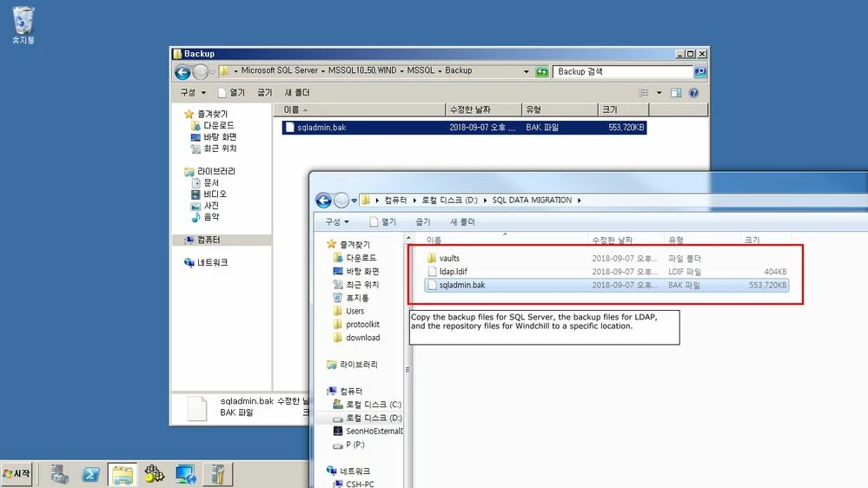
Task: Click Back arrow in Backup window
Action: 182,72
